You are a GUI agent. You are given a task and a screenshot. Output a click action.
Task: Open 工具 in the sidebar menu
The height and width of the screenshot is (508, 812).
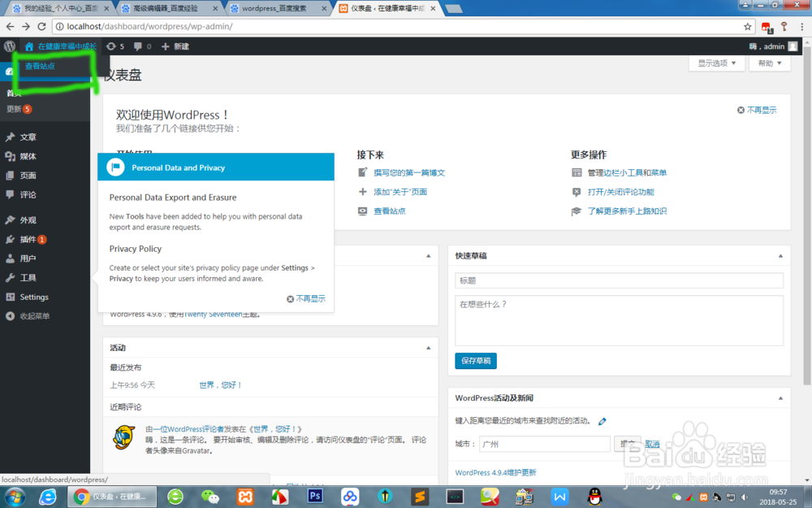28,277
